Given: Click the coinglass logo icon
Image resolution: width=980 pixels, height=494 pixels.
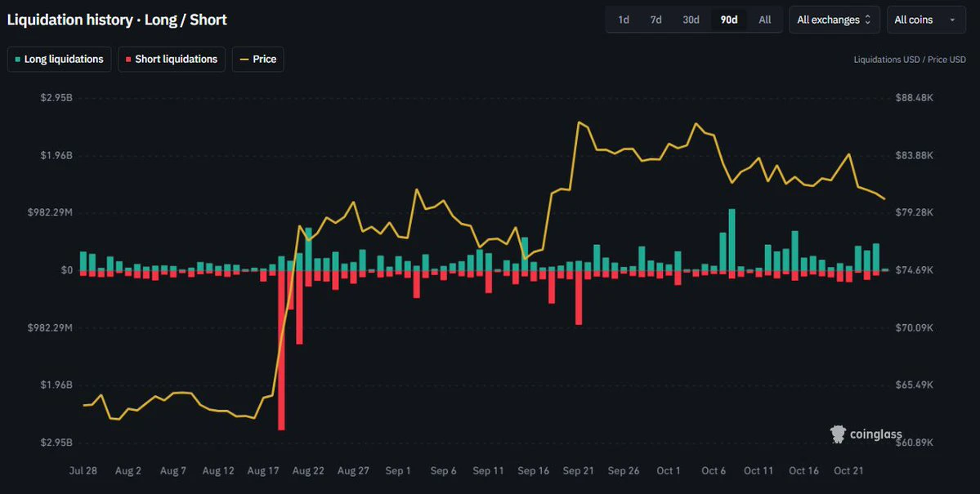Looking at the screenshot, I should click(838, 434).
